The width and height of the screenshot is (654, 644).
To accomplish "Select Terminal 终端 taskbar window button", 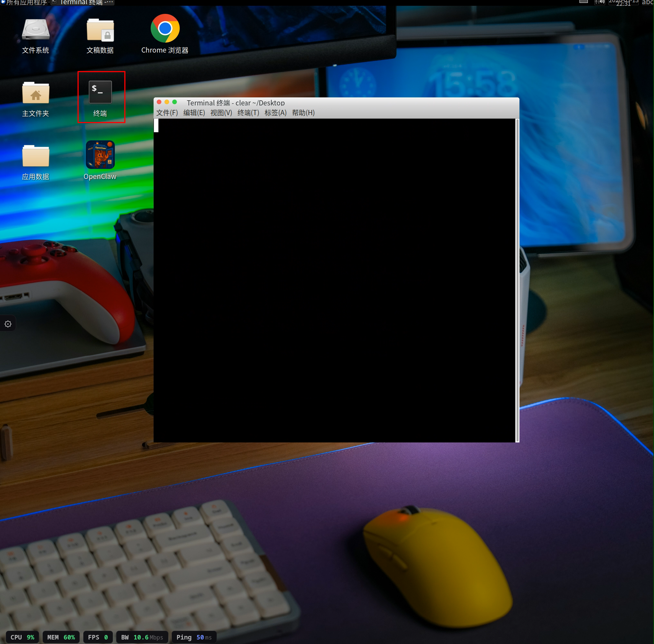I will (83, 2).
